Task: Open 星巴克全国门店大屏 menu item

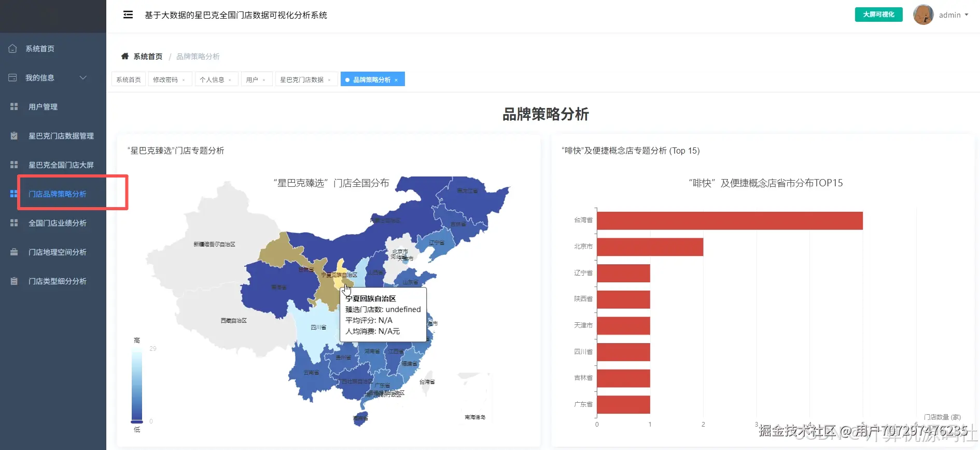Action: (x=53, y=165)
